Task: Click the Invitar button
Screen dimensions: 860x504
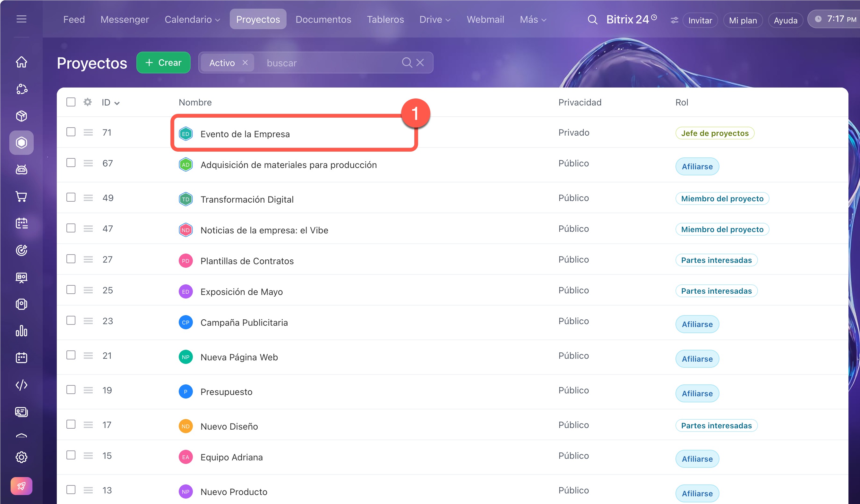Action: 700,21
